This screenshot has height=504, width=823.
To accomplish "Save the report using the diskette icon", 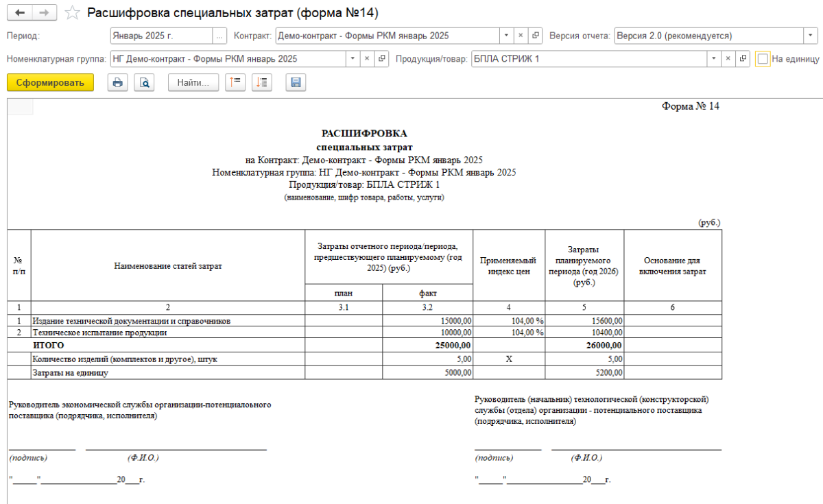I will [296, 83].
